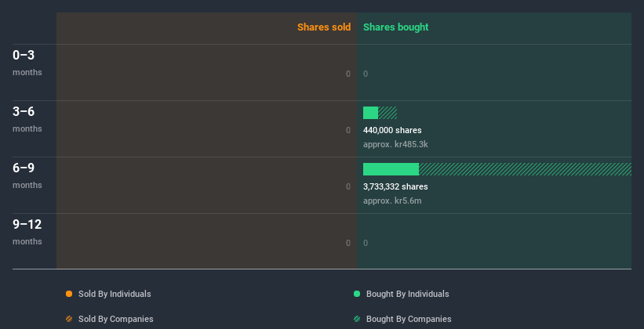Click solid green bar in 6–9 months row

(391, 169)
